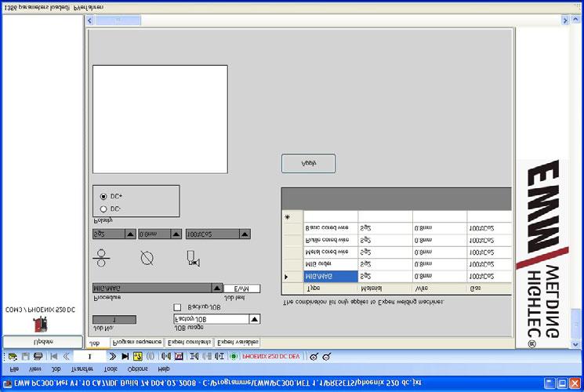Click the new-row asterisk selector cell
The height and width of the screenshot is (392, 584).
(x=292, y=216)
